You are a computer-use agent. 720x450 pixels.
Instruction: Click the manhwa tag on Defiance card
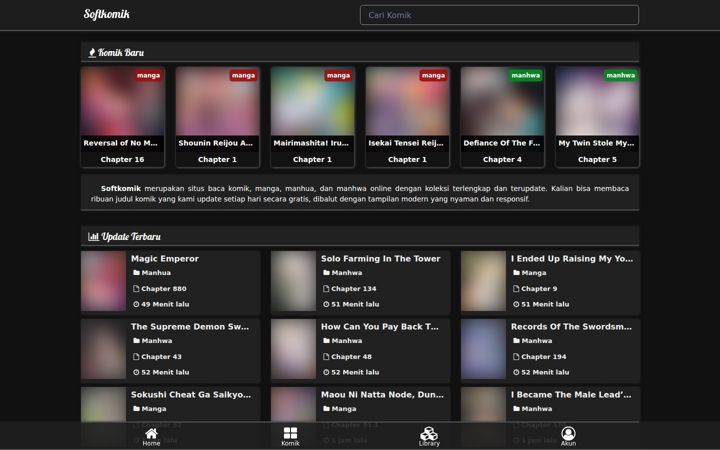click(526, 75)
